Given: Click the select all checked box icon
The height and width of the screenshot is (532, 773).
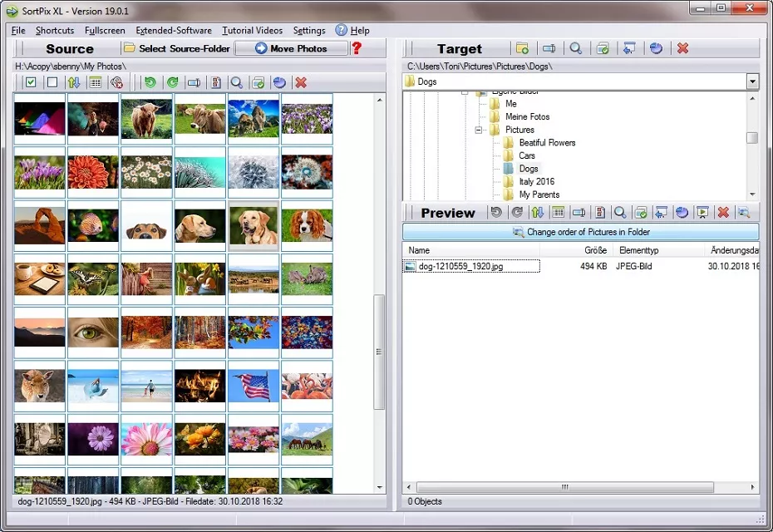Looking at the screenshot, I should pos(31,82).
